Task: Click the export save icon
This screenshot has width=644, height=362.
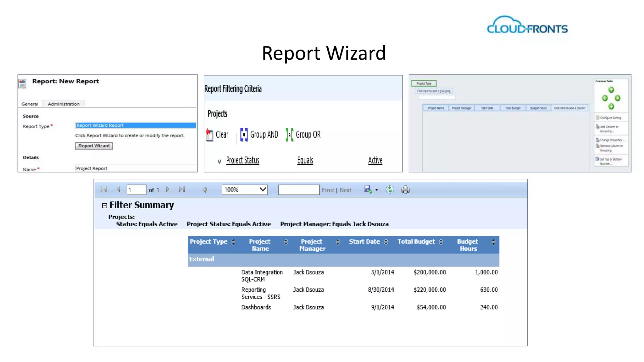Action: coord(368,189)
